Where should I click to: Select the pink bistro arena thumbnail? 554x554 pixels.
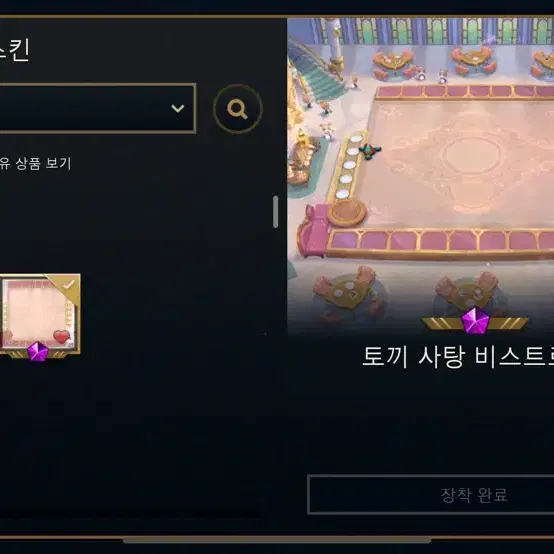[40, 314]
